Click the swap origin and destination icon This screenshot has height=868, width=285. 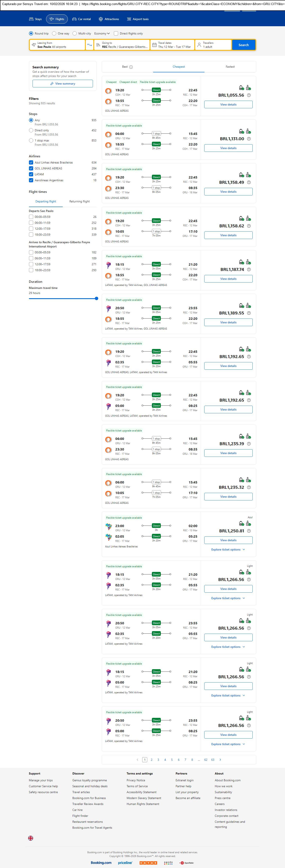[x=90, y=45]
